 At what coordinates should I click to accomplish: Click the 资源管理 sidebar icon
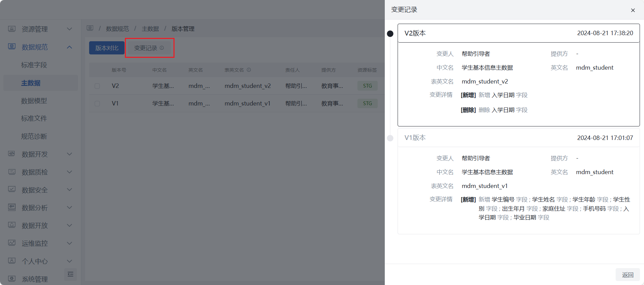12,29
